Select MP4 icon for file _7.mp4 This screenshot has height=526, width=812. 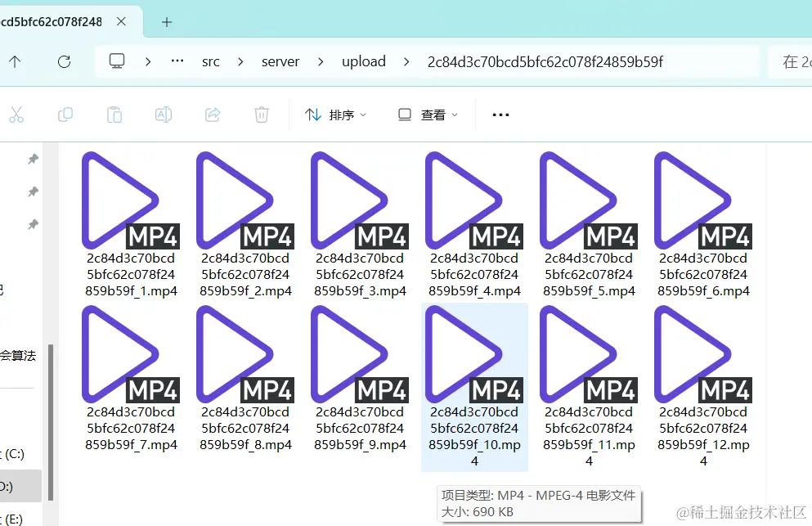pyautogui.click(x=131, y=354)
